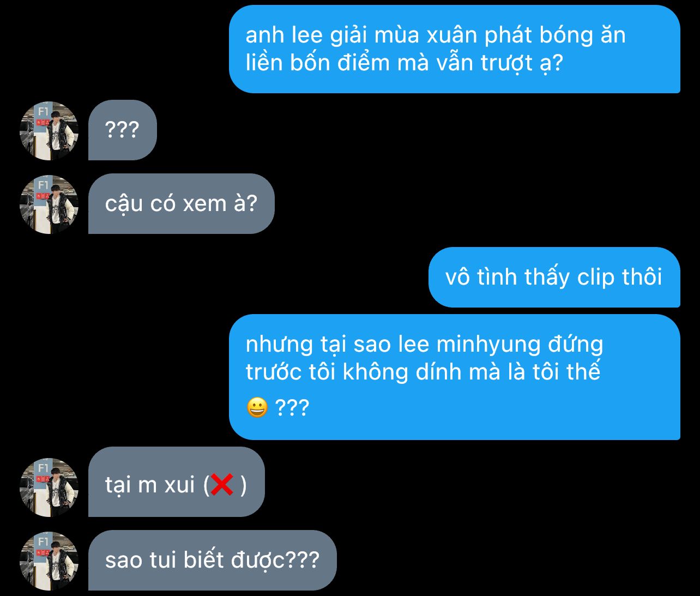Image resolution: width=700 pixels, height=596 pixels.
Task: Select the avatar next to 'sao tui biết được???'
Action: [x=49, y=561]
